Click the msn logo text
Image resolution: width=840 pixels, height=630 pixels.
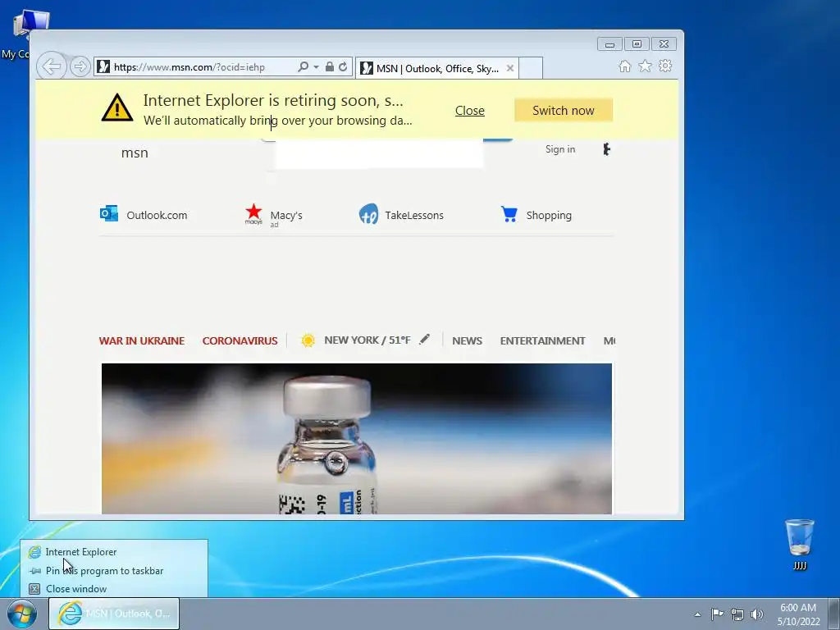[x=135, y=153]
